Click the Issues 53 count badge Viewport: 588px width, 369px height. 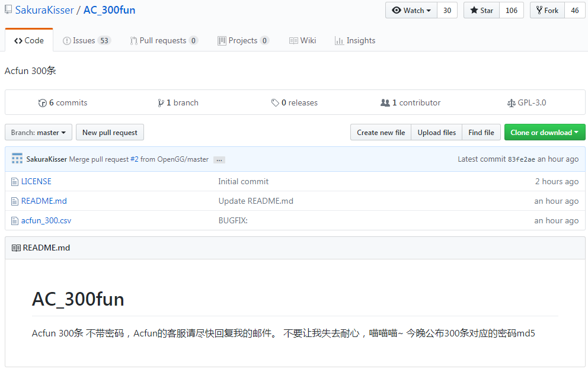pos(104,40)
